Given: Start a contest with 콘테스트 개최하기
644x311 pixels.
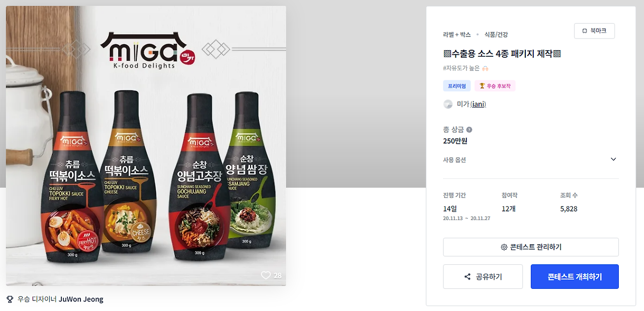Looking at the screenshot, I should point(575,277).
